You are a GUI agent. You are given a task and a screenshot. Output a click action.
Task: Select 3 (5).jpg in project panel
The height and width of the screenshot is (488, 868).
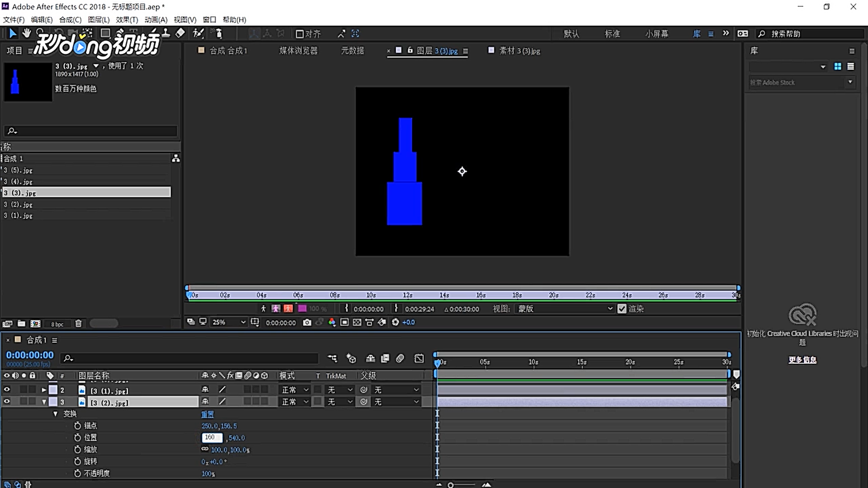(18, 170)
